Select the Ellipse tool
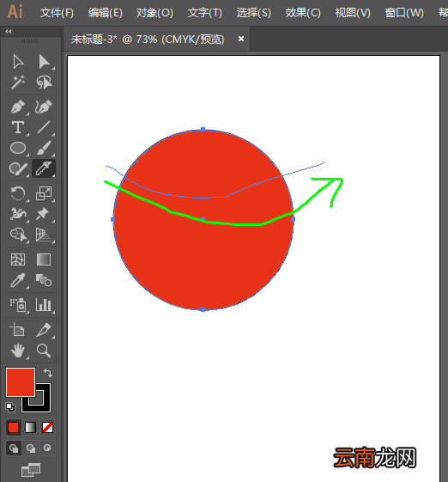The height and width of the screenshot is (482, 448). [18, 148]
